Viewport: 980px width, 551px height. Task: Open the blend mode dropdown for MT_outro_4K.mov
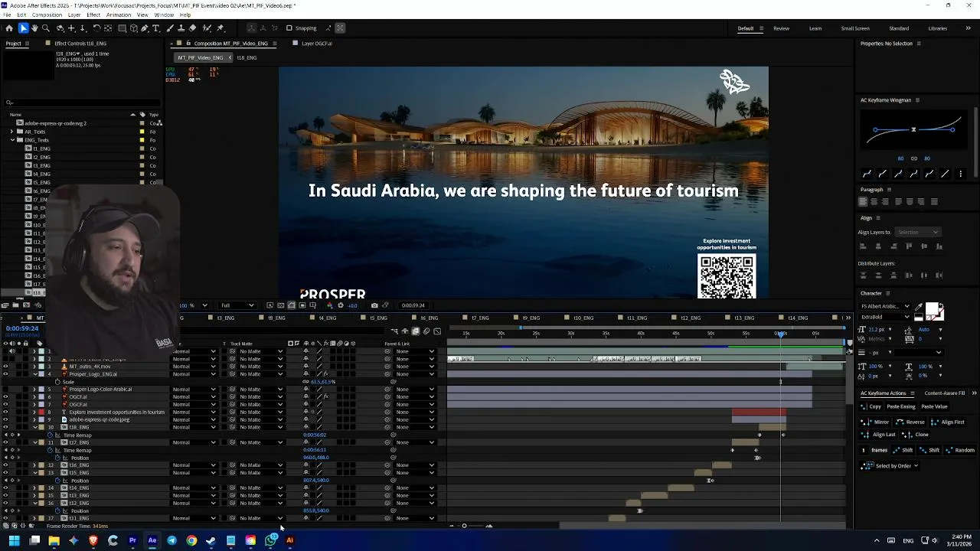tap(193, 367)
